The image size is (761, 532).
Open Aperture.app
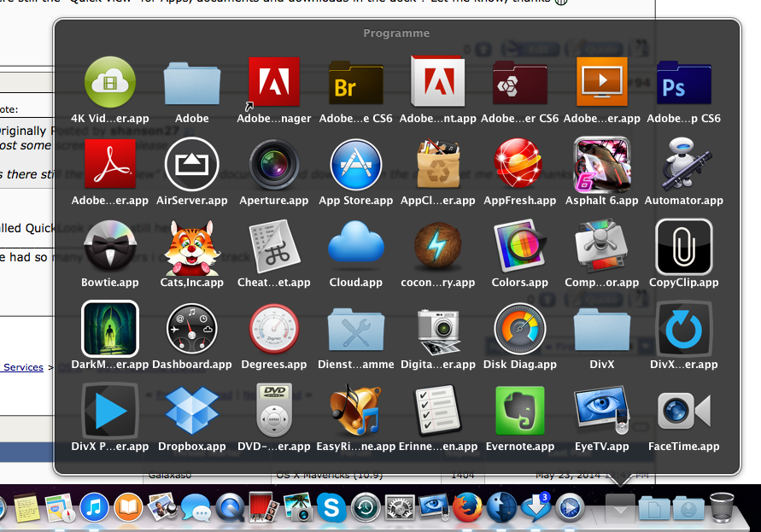[273, 164]
